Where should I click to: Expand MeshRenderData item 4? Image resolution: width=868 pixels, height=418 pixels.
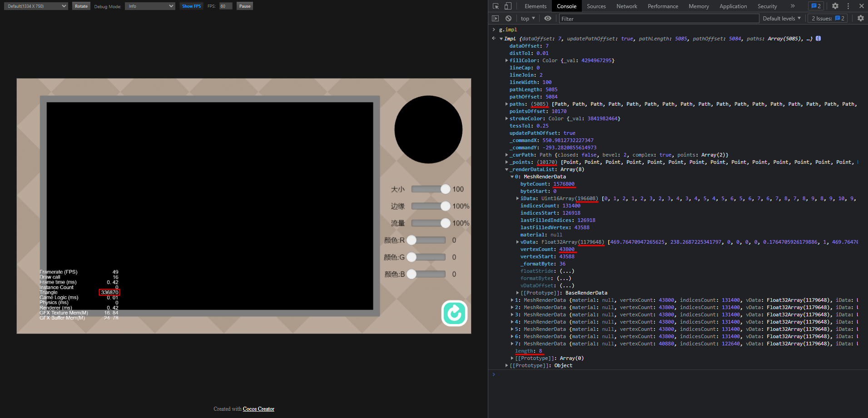click(512, 322)
